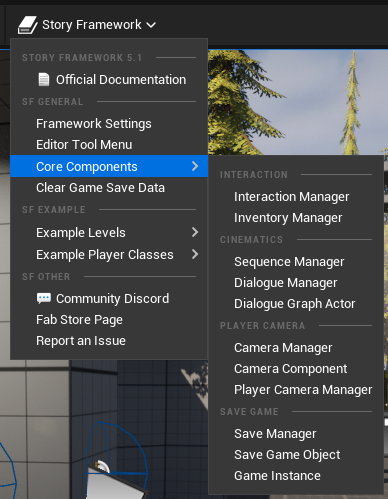The height and width of the screenshot is (499, 388).
Task: Visit the Fab Store Page
Action: (x=109, y=320)
